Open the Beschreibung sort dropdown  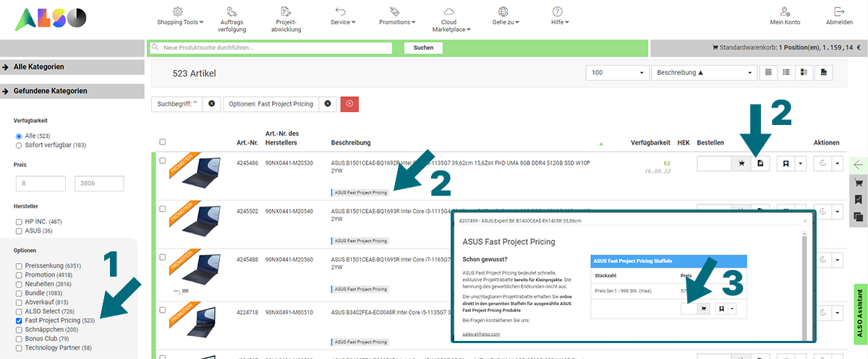pyautogui.click(x=703, y=73)
